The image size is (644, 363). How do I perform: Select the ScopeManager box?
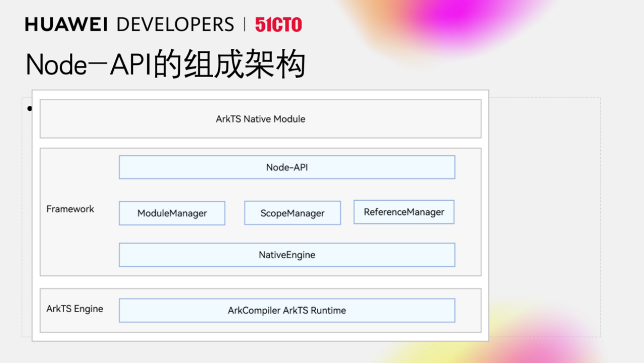point(292,213)
